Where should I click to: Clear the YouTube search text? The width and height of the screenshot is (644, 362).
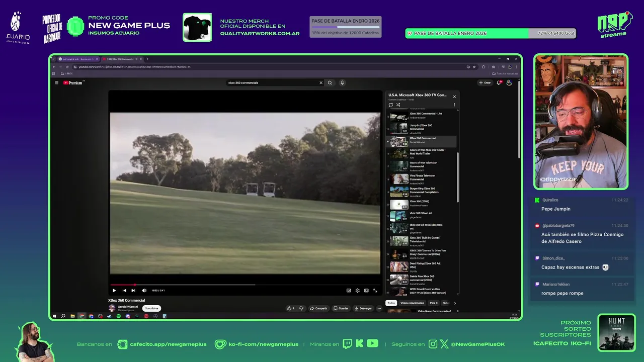[x=321, y=82]
